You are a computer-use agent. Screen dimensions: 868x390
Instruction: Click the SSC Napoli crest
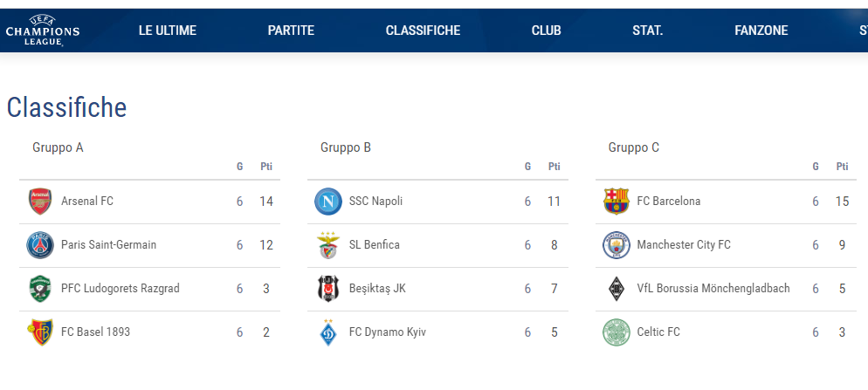(328, 202)
